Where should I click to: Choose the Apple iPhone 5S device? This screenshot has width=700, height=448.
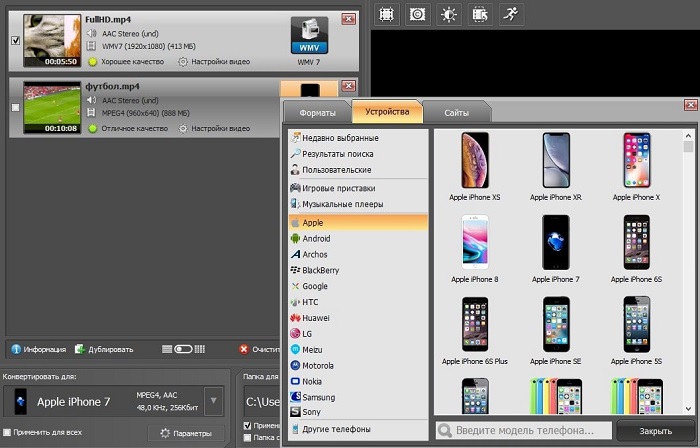(x=637, y=331)
